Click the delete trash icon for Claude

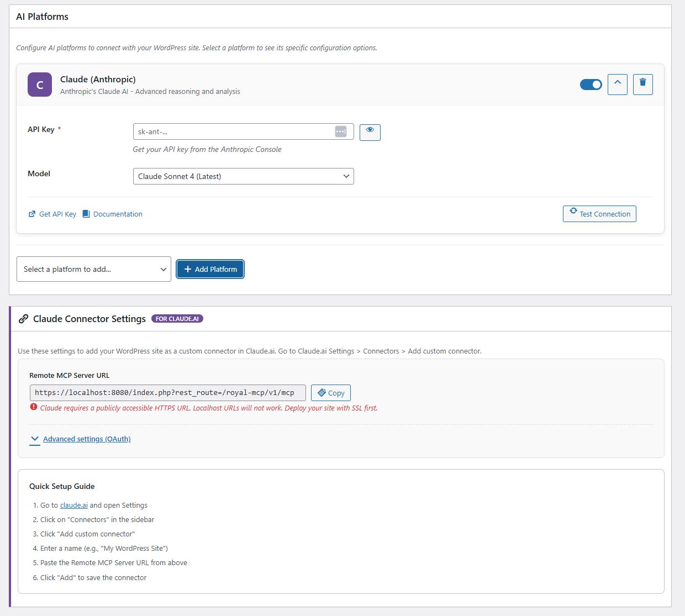pyautogui.click(x=642, y=84)
